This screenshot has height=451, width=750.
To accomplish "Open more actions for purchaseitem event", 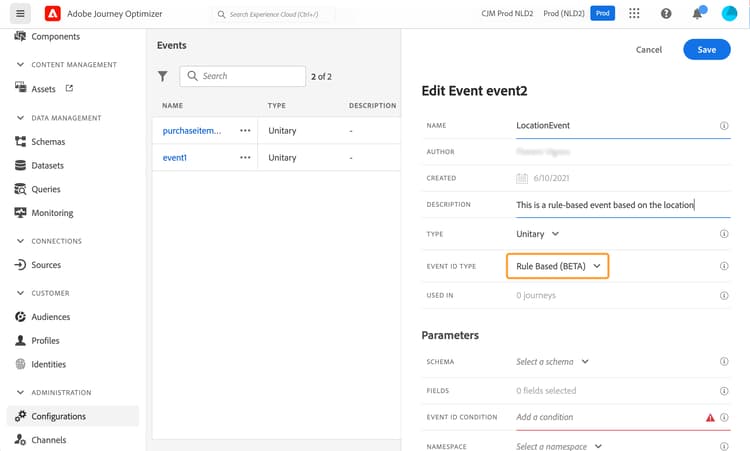I will (x=245, y=130).
